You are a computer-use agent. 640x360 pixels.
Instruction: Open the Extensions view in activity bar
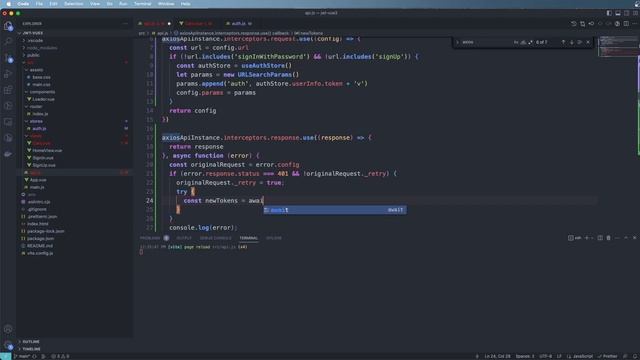(8, 90)
